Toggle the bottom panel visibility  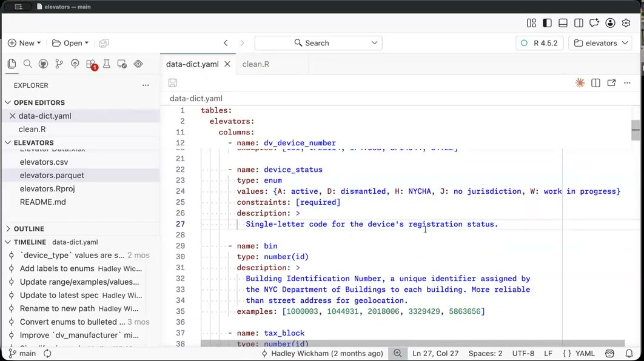563,23
